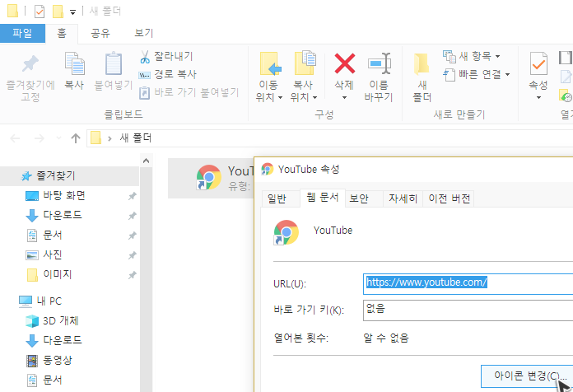Click the Chrome icon in properties dialog

pyautogui.click(x=286, y=232)
